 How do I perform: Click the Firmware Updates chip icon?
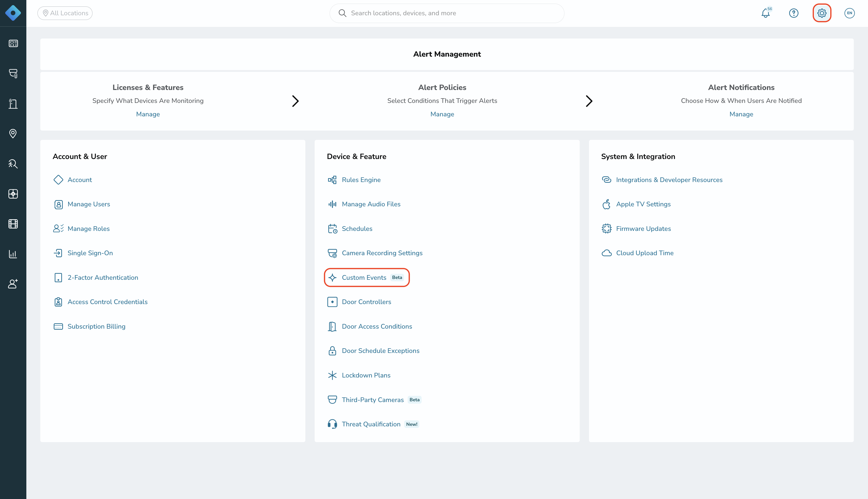pyautogui.click(x=606, y=229)
